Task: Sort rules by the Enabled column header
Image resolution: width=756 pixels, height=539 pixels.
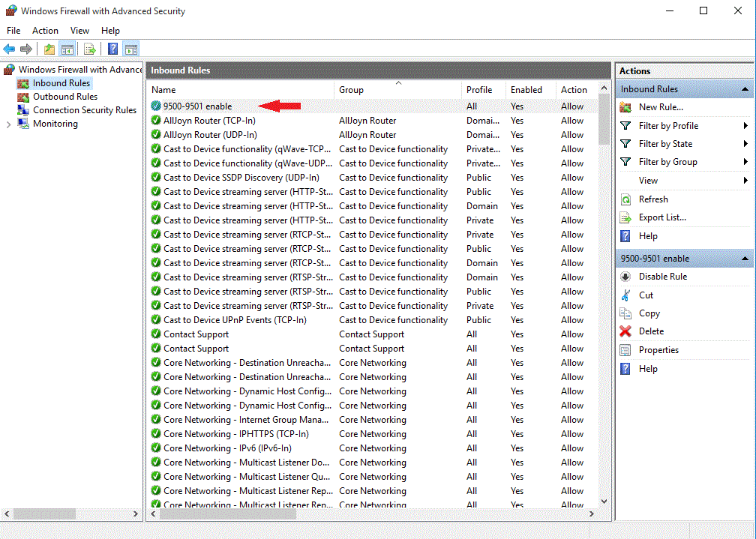Action: [526, 90]
